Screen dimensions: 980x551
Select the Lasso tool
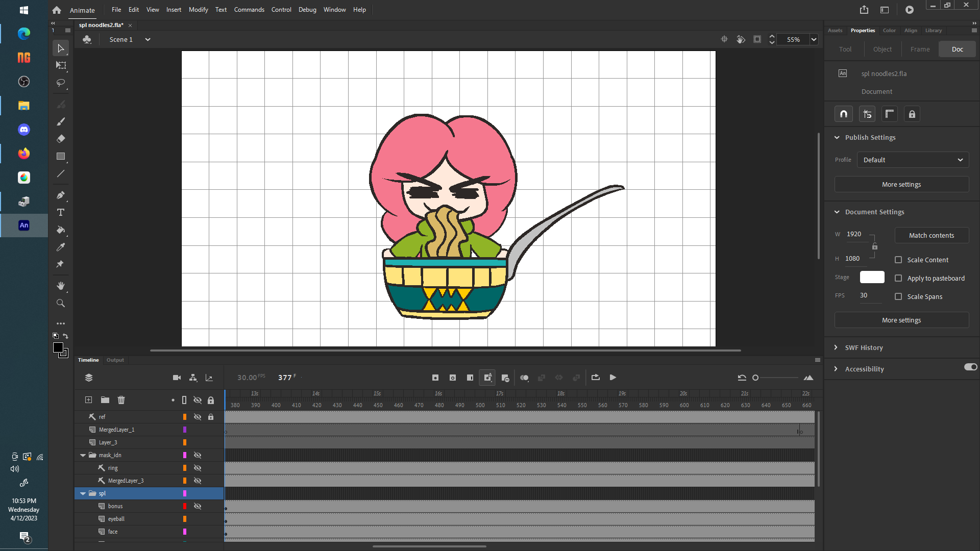point(61,83)
